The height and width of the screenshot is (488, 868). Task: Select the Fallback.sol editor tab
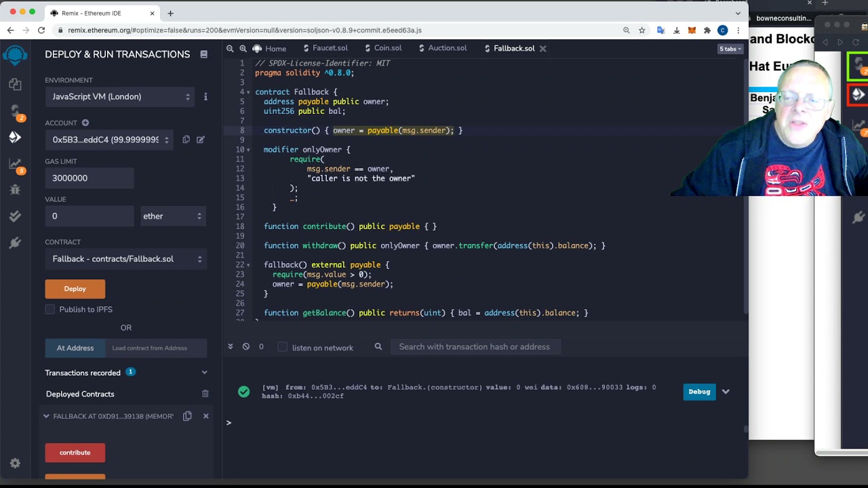click(x=513, y=49)
